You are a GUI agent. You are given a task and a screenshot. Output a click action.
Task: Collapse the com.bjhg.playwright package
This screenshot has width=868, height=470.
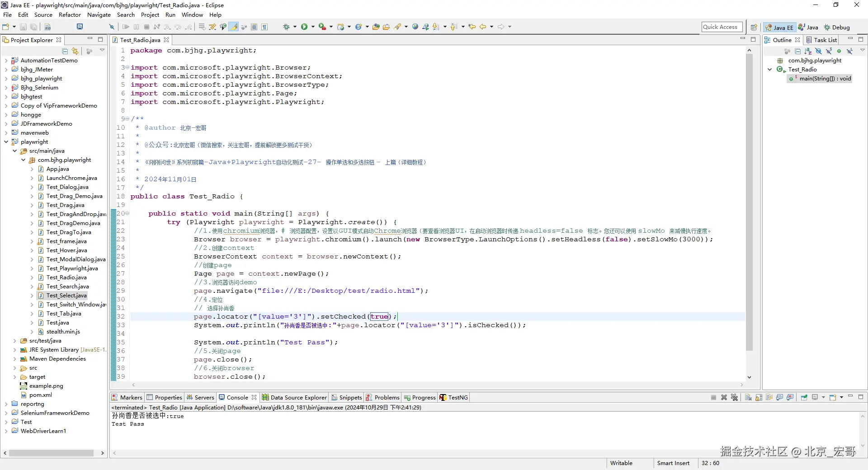click(x=24, y=160)
